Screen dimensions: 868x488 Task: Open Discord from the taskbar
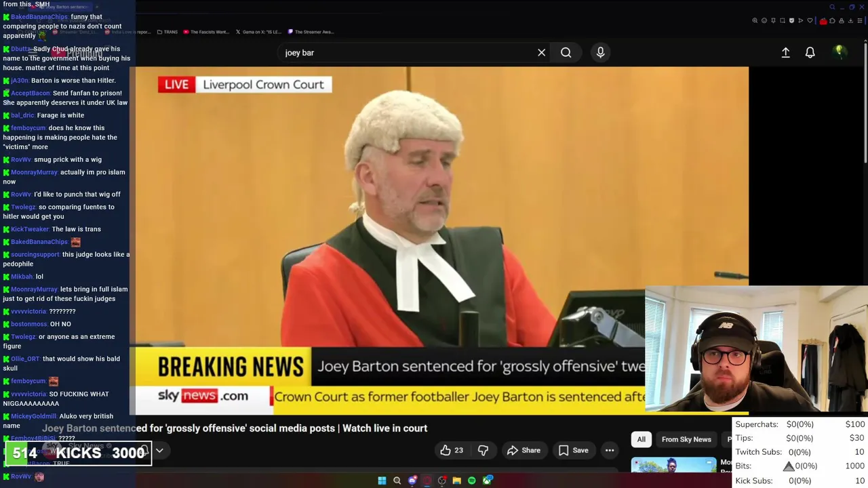coord(412,481)
